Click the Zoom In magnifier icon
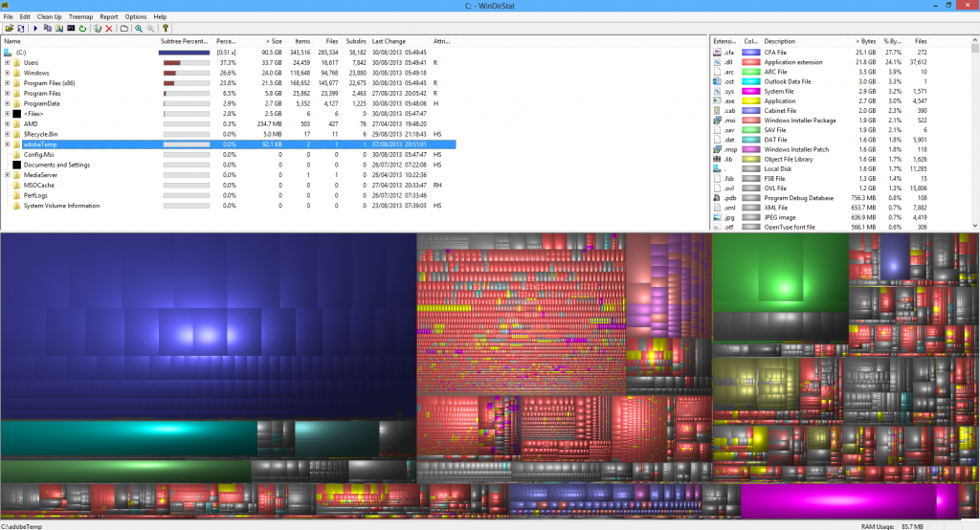This screenshot has height=530, width=980. click(x=139, y=28)
